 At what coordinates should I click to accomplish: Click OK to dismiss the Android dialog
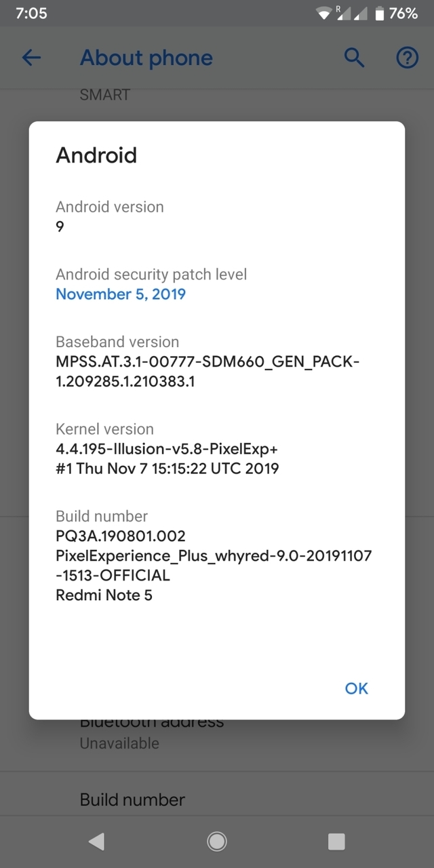[x=356, y=688]
